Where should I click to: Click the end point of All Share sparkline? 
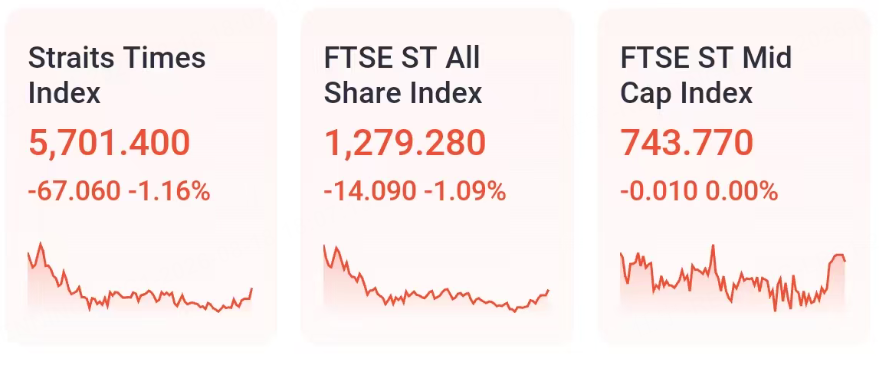tap(548, 291)
